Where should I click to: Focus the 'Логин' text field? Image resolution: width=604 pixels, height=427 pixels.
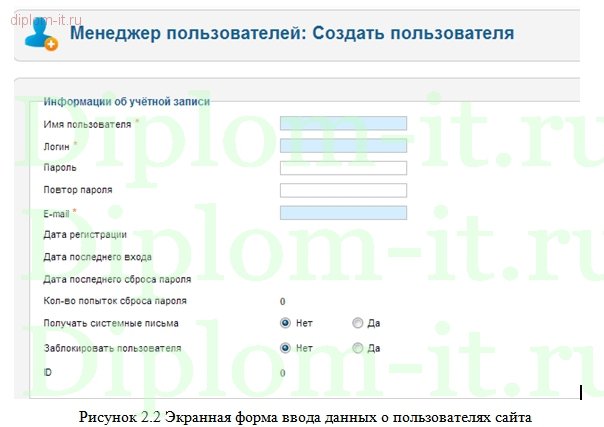(343, 146)
